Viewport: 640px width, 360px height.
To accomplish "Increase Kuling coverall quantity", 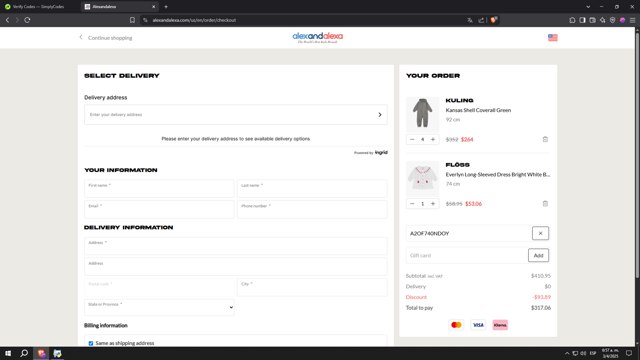I will point(433,140).
